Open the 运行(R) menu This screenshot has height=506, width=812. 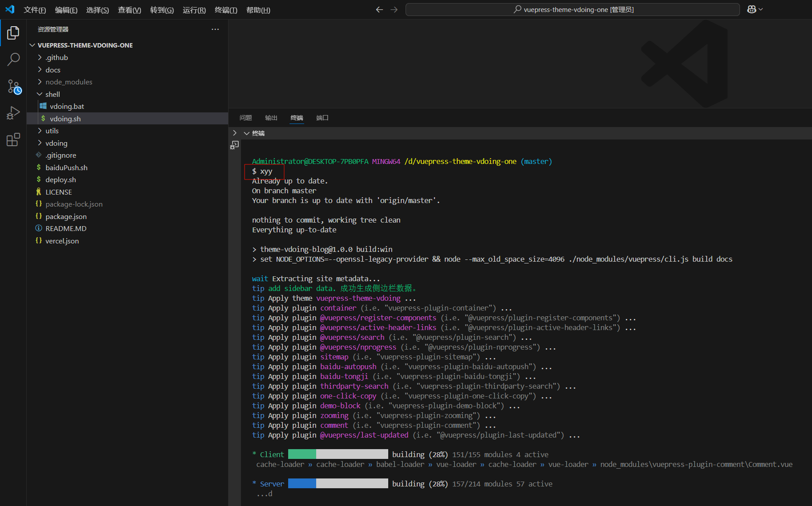click(194, 10)
